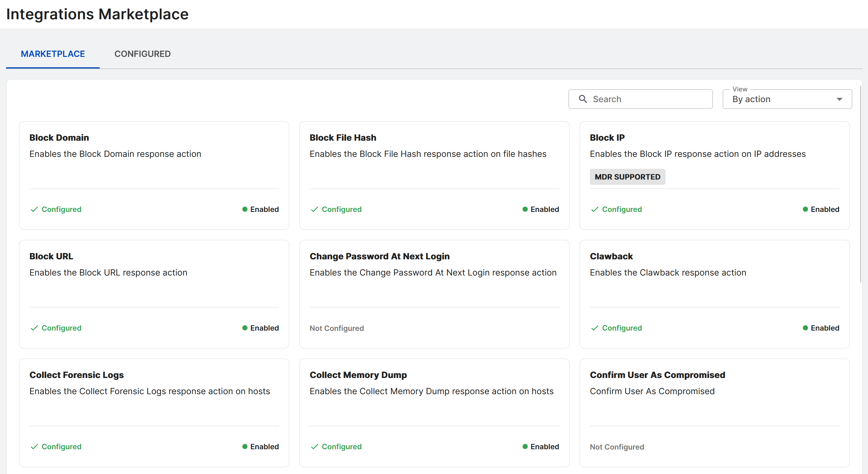Click the magnifier search icon
Image resolution: width=868 pixels, height=474 pixels.
pyautogui.click(x=583, y=99)
